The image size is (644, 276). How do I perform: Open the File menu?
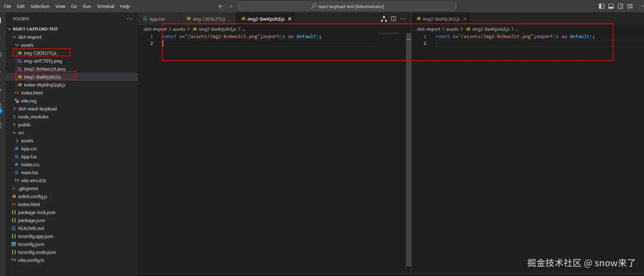[8, 6]
